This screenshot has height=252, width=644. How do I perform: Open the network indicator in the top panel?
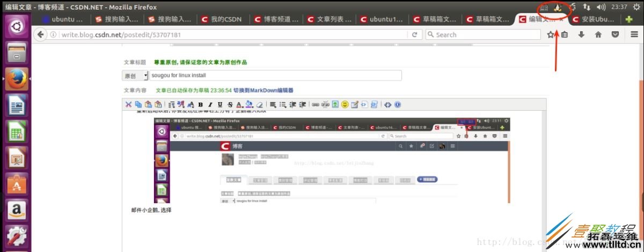point(587,7)
